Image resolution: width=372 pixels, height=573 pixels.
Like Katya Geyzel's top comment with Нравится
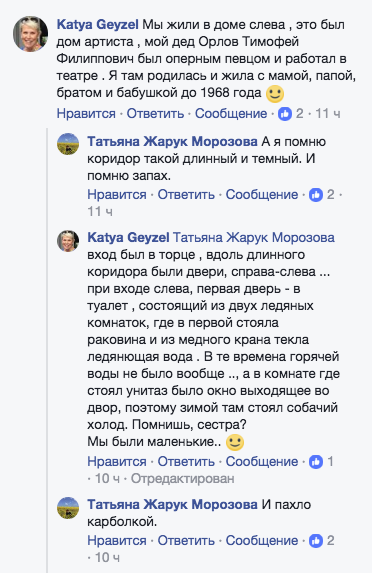tap(86, 114)
